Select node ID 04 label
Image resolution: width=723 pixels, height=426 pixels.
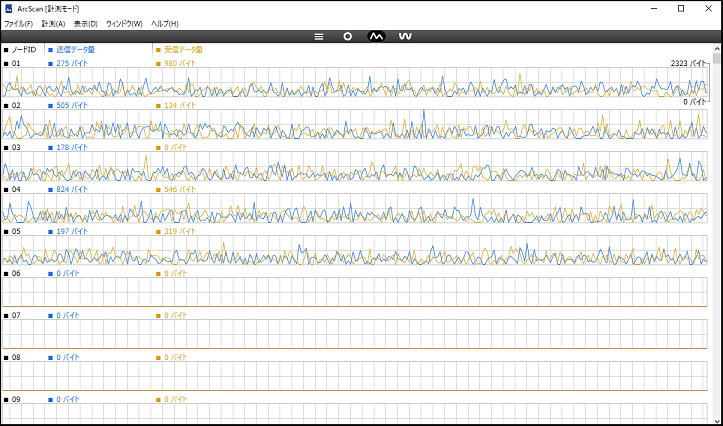pos(16,189)
